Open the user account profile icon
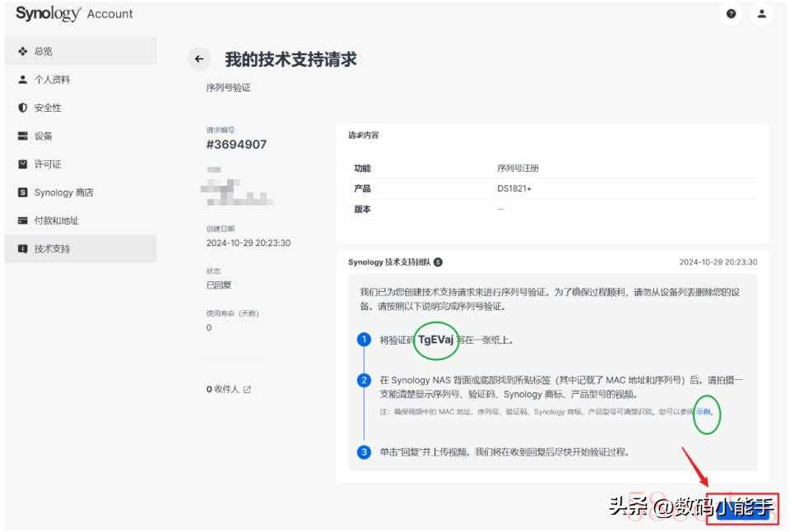The height and width of the screenshot is (532, 790). [762, 14]
